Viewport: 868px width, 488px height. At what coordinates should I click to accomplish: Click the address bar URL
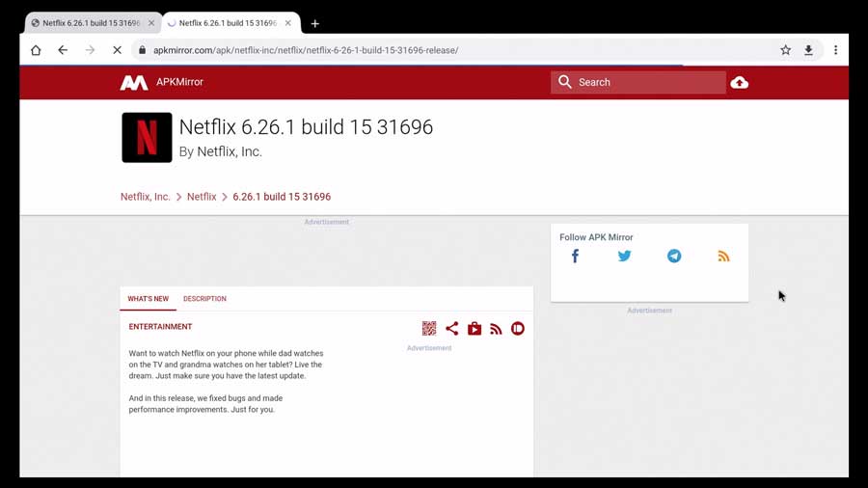306,50
